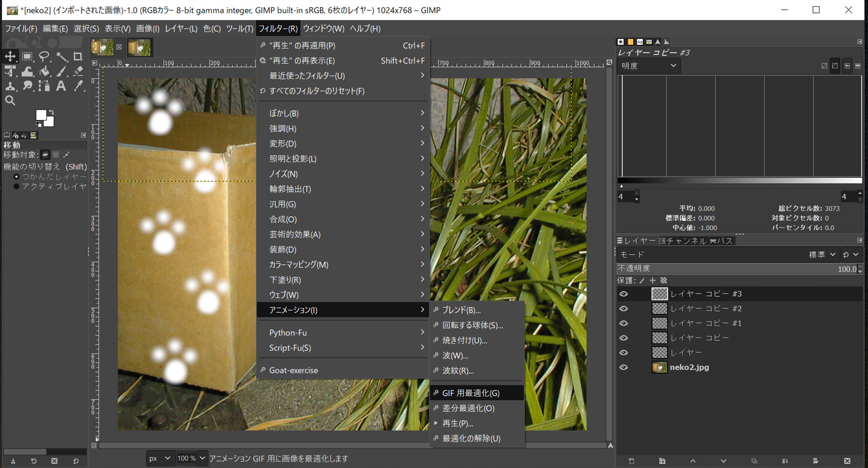Select the Move tool in toolbox
Viewport: 868px width, 468px height.
[x=10, y=56]
